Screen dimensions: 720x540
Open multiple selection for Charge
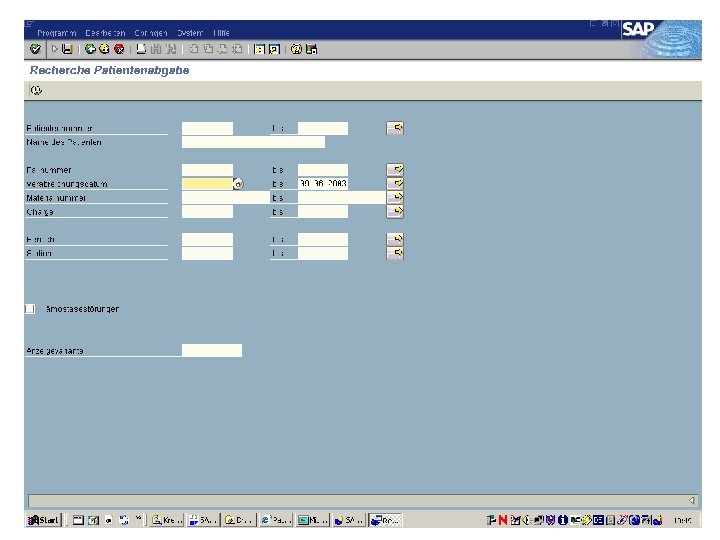(x=395, y=212)
